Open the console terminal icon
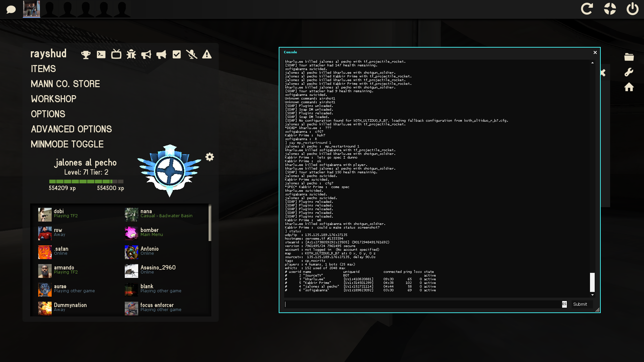 click(x=101, y=55)
